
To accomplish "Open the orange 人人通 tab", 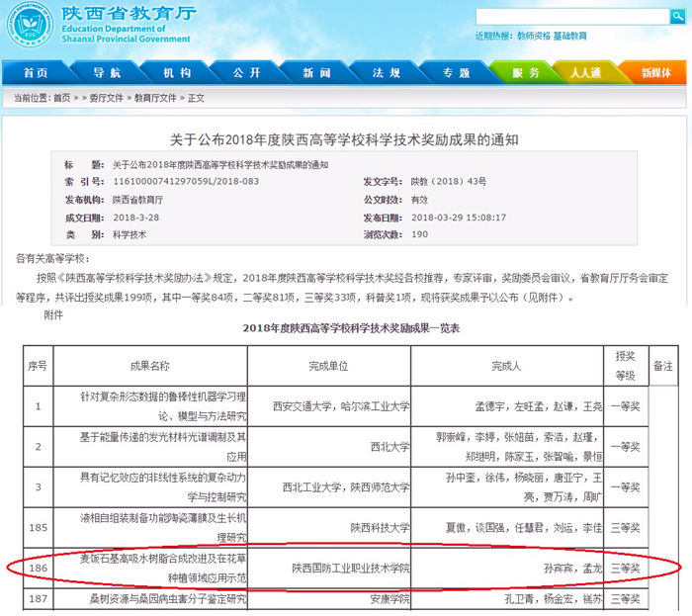I will 585,73.
